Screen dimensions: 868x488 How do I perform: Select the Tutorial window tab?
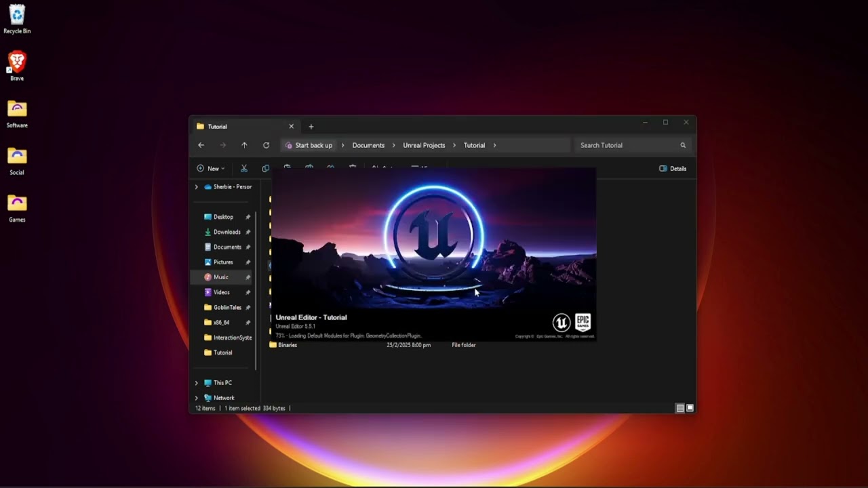pyautogui.click(x=245, y=127)
